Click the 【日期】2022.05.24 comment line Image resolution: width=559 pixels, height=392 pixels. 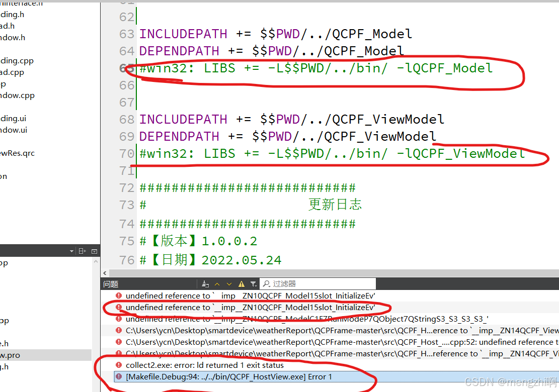point(210,260)
